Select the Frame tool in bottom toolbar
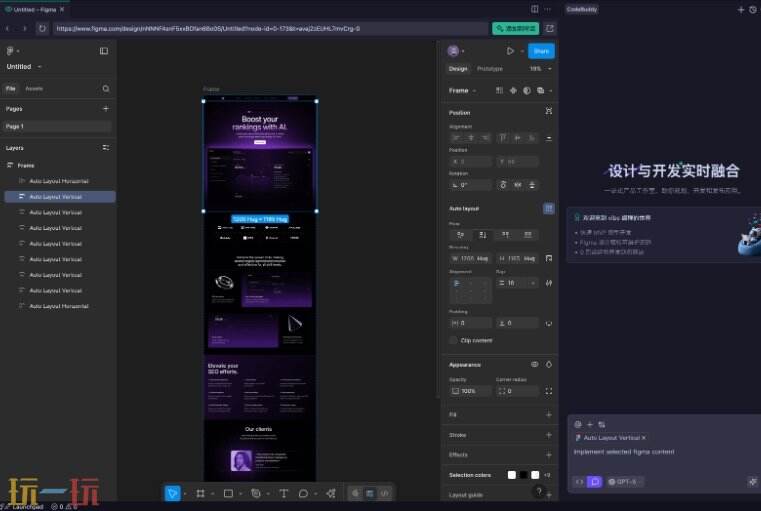This screenshot has height=511, width=761. (200, 494)
